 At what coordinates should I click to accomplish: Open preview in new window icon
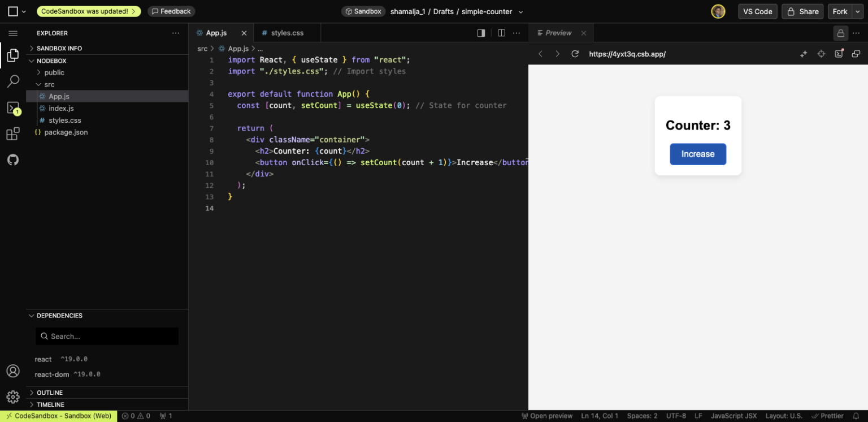tap(856, 54)
